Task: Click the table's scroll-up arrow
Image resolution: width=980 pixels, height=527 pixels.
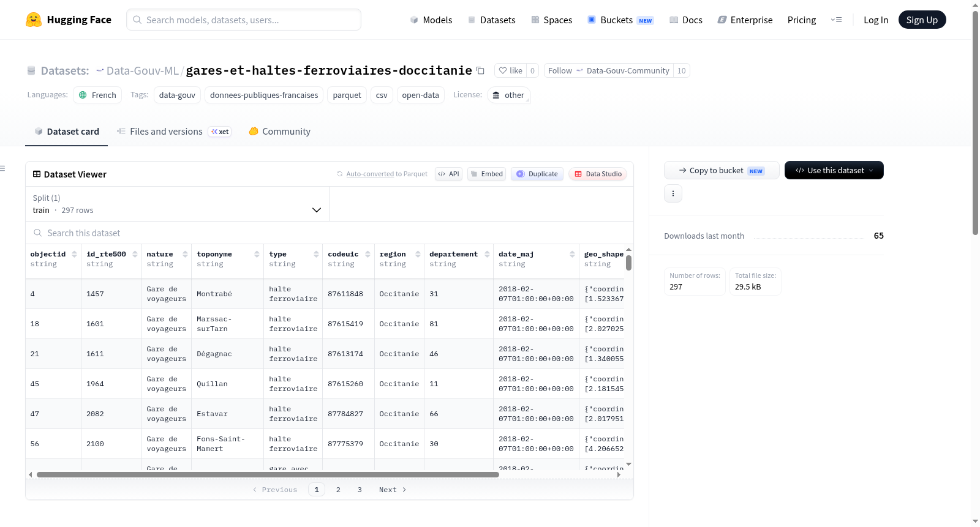Action: click(628, 250)
